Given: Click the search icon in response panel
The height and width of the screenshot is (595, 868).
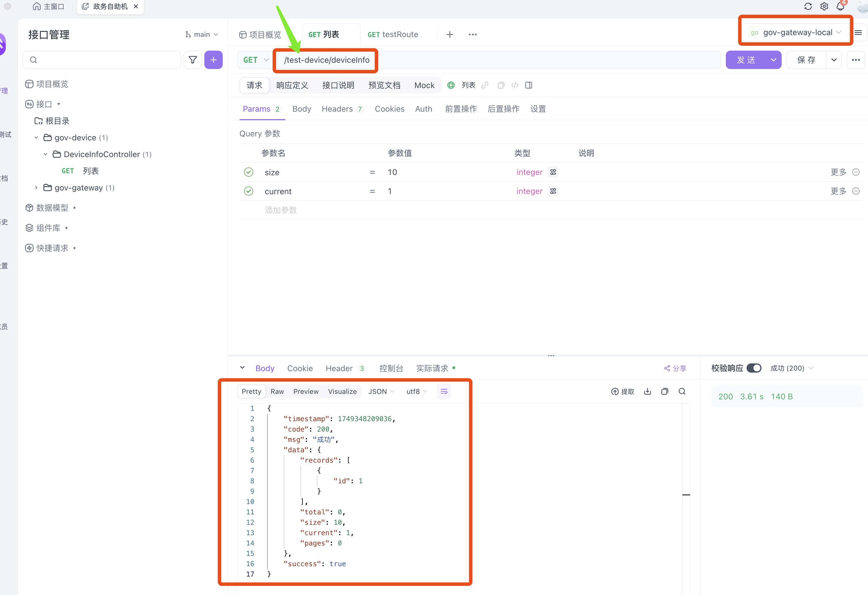Looking at the screenshot, I should pos(682,391).
